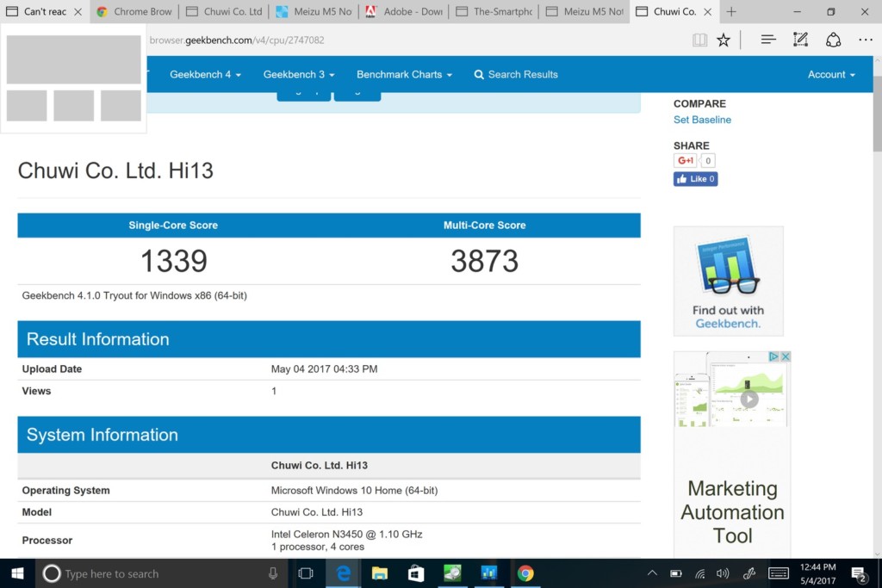Open Task View on the taskbar

306,573
